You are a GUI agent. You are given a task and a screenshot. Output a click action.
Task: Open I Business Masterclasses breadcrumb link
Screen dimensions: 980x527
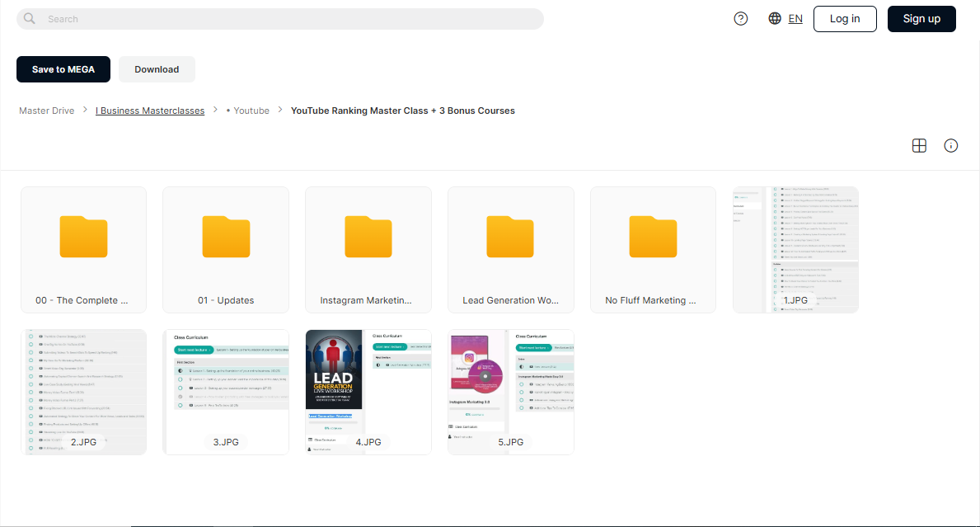[150, 111]
